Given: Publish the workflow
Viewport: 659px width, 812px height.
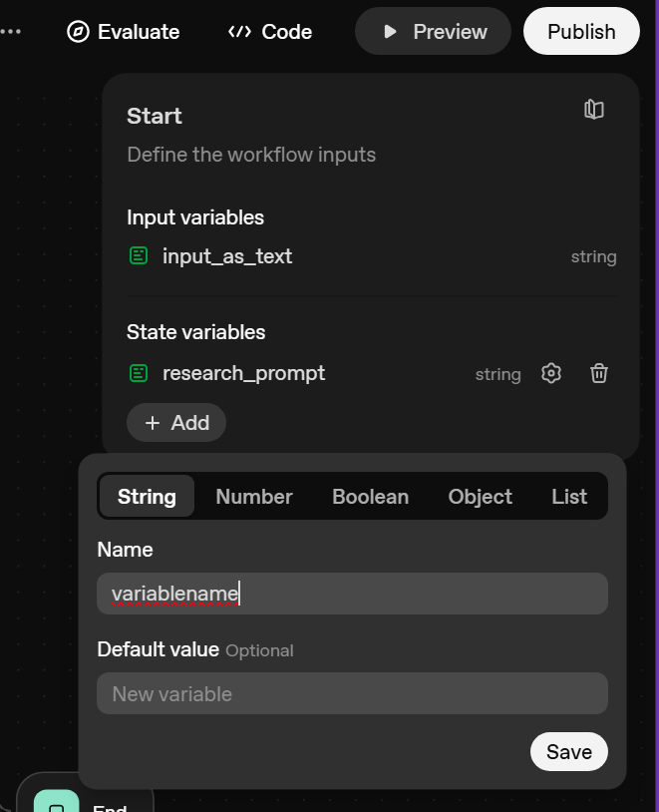Looking at the screenshot, I should coord(581,32).
